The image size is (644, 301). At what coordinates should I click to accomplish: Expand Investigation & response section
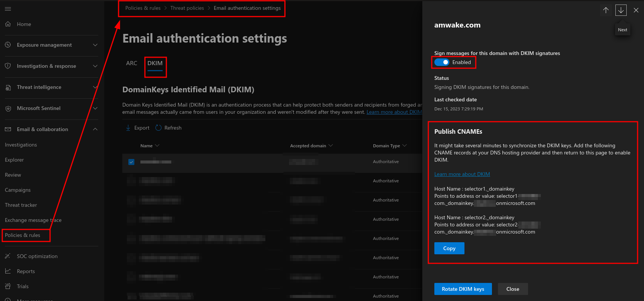pos(95,66)
